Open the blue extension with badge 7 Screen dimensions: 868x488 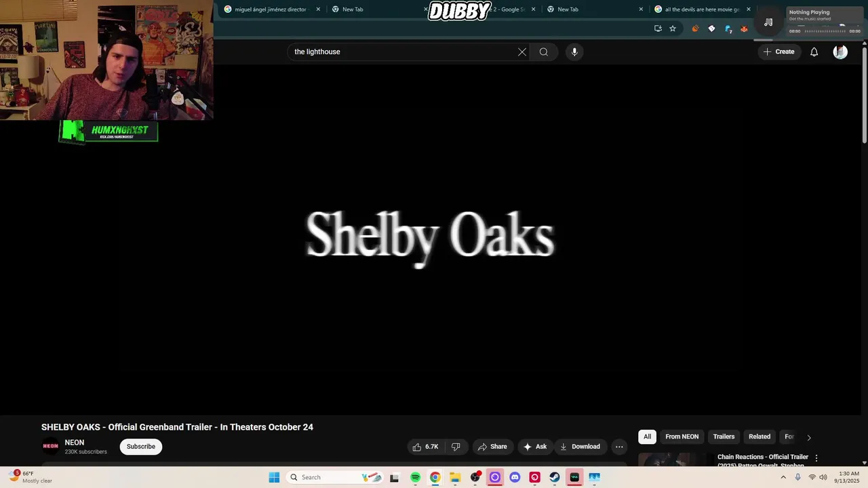(x=728, y=28)
